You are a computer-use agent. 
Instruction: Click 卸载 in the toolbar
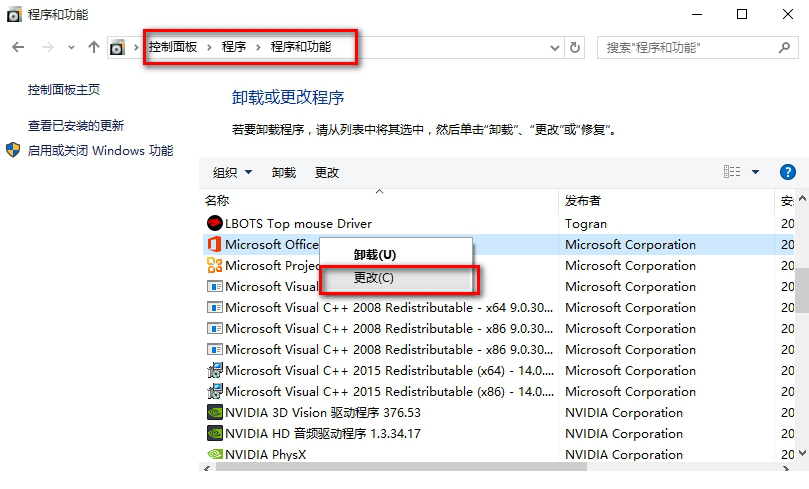[284, 173]
